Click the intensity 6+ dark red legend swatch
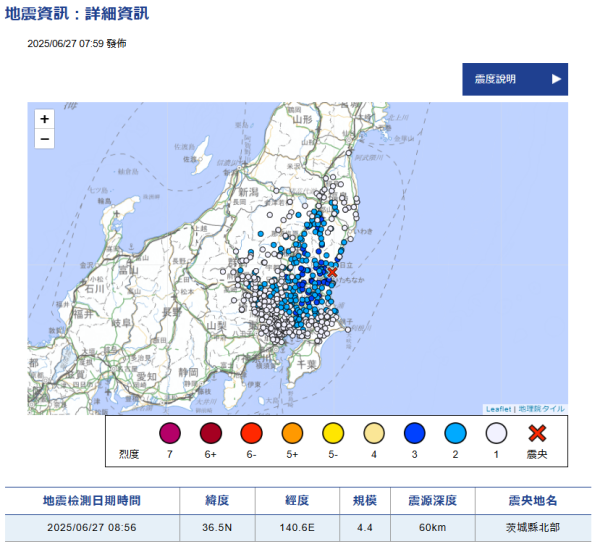This screenshot has width=600, height=552. click(211, 433)
